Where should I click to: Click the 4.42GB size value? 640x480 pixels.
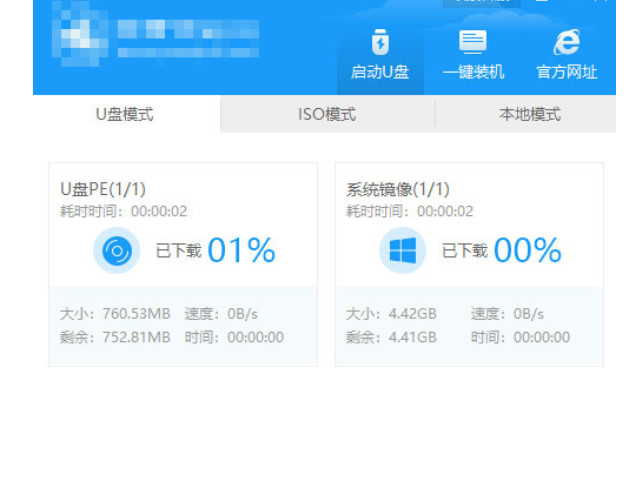[x=413, y=314]
